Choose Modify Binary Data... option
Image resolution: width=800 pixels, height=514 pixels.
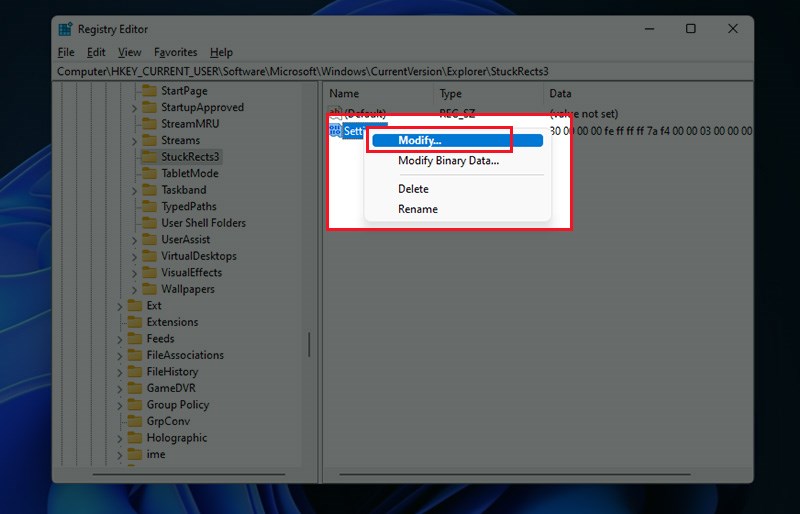(448, 161)
